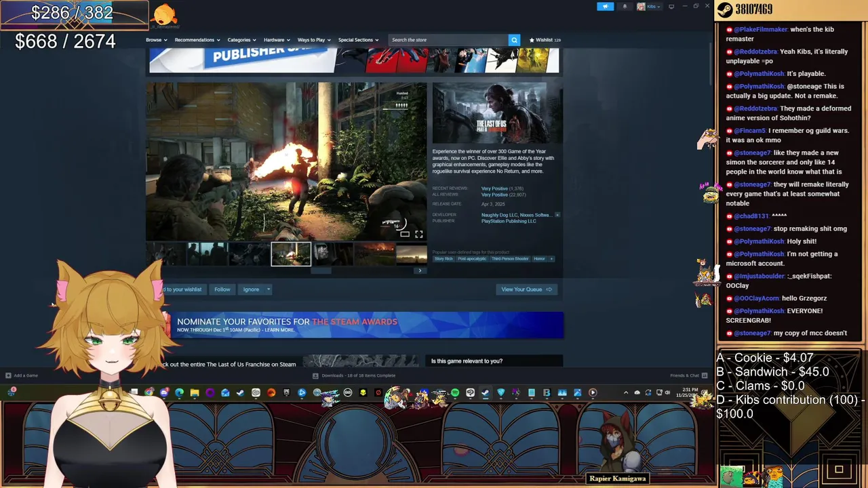Show hidden system tray icons
The height and width of the screenshot is (488, 868).
pos(626,392)
